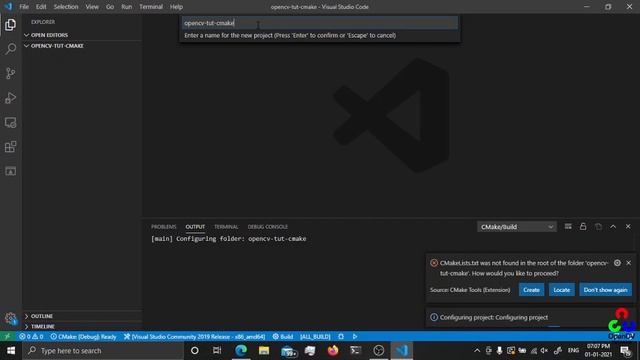Open the Remote Explorer view
Screen dimensions: 640x360
coord(11,122)
